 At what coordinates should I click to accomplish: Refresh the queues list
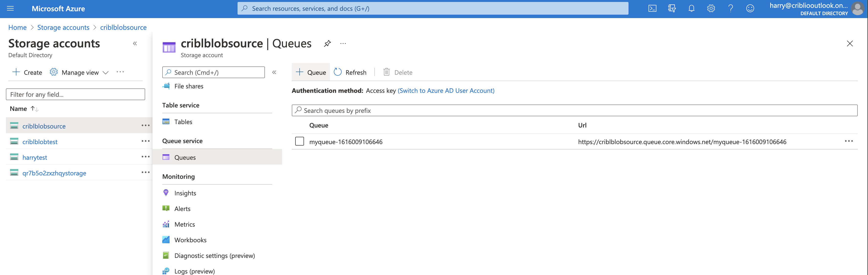coord(350,72)
